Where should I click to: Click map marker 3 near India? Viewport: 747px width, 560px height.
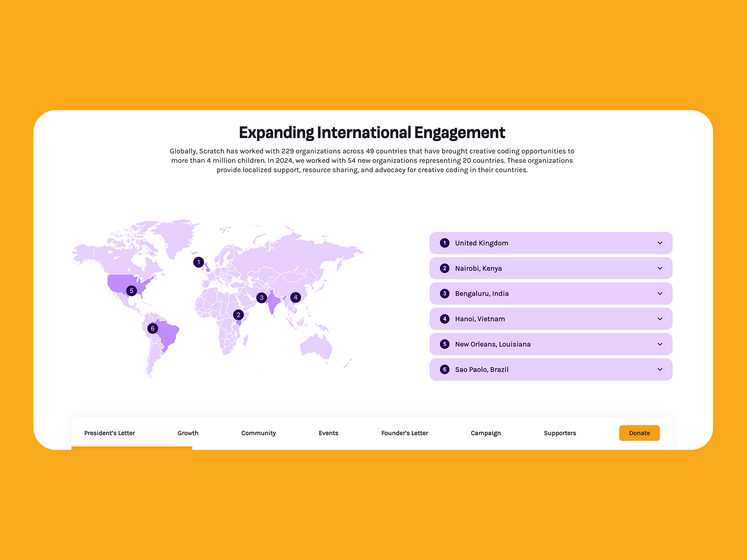click(261, 298)
